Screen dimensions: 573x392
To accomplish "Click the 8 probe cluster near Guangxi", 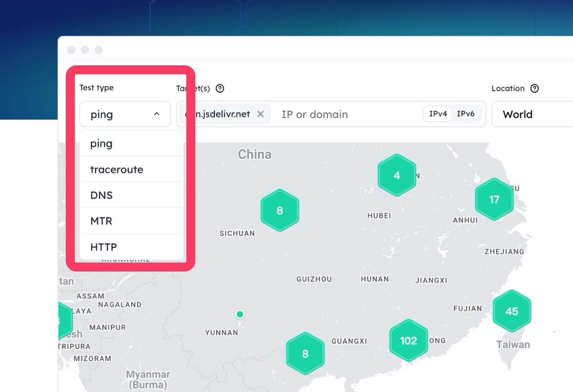I will pos(305,354).
